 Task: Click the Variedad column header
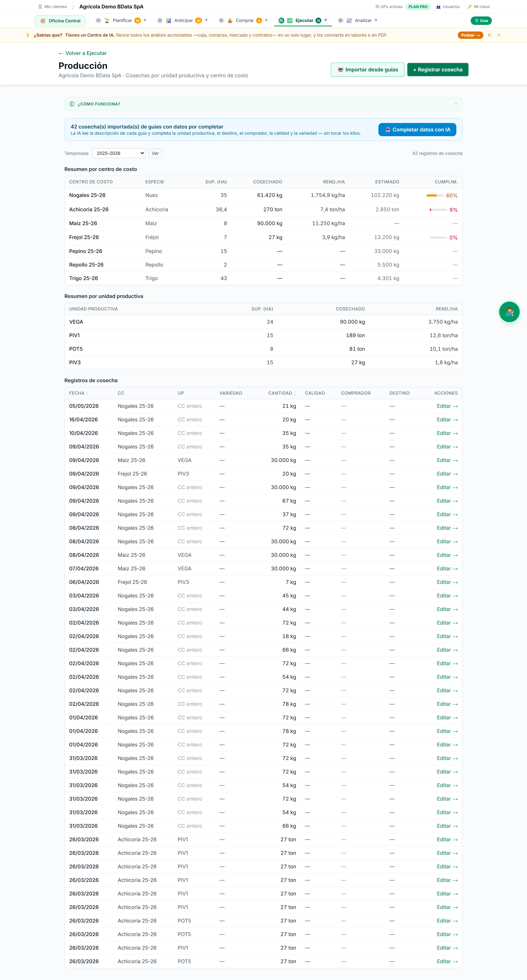231,393
